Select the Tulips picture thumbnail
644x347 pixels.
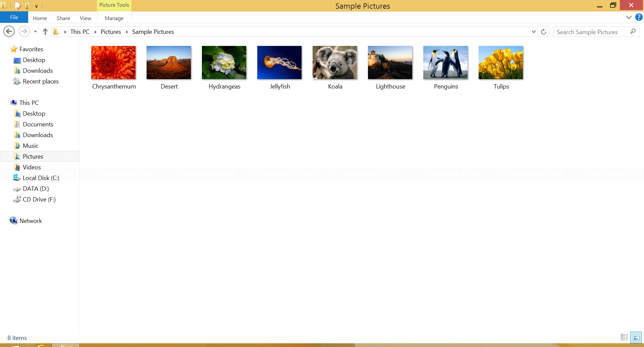click(501, 62)
